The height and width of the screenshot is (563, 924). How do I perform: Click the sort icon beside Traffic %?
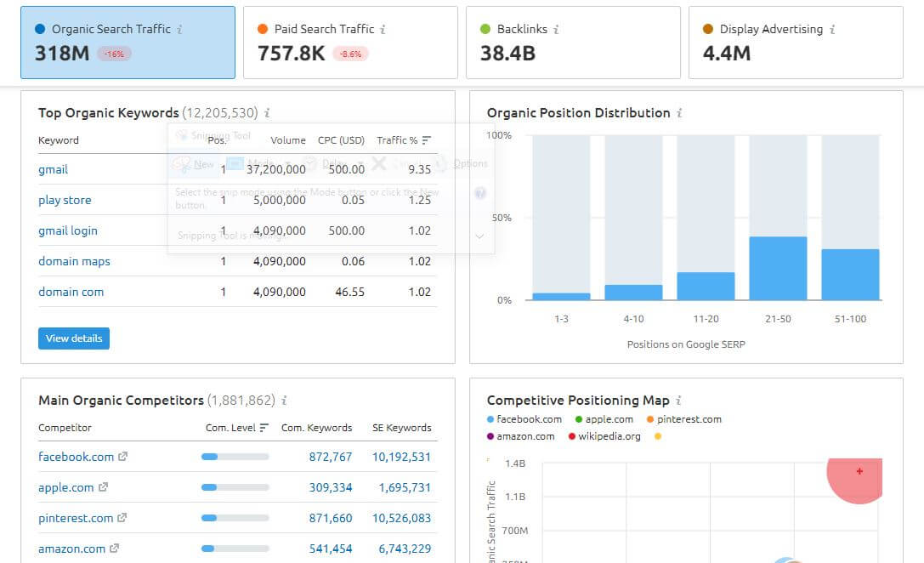pos(427,140)
